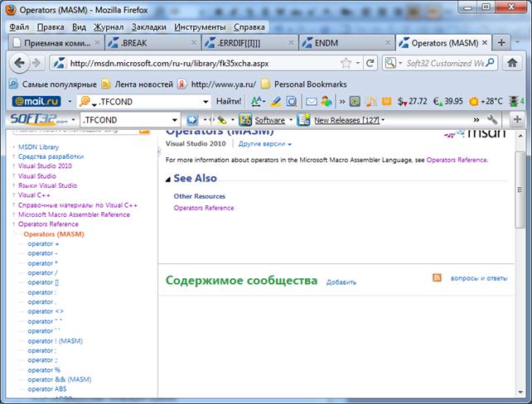Open the Firefox Home page icon
The height and width of the screenshot is (404, 532).
pyautogui.click(x=512, y=63)
